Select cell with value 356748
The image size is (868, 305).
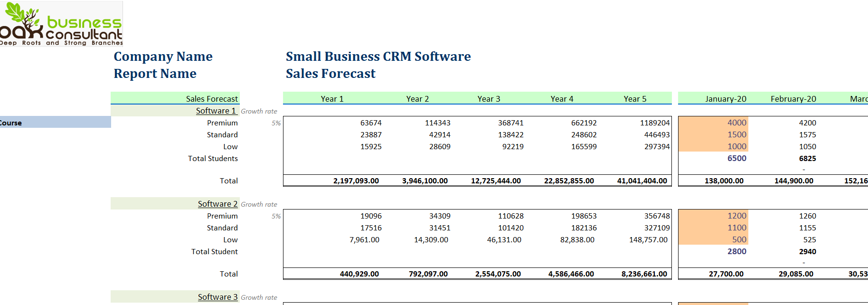point(657,216)
